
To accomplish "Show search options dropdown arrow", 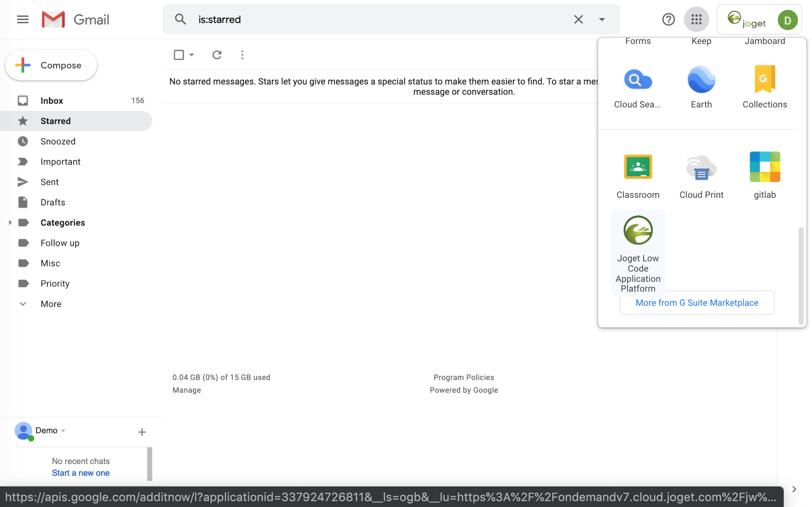I will coord(602,20).
